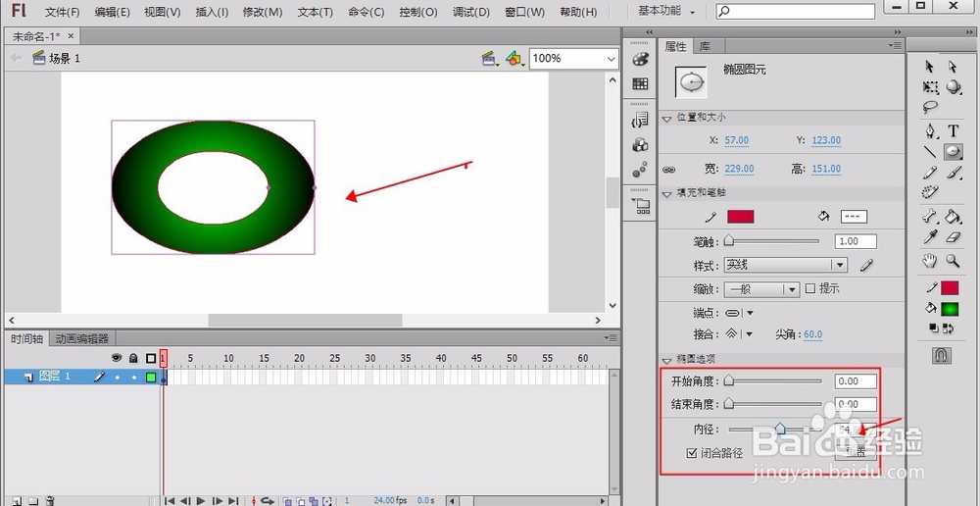
Task: Click the delete layer trash icon
Action: [x=51, y=501]
